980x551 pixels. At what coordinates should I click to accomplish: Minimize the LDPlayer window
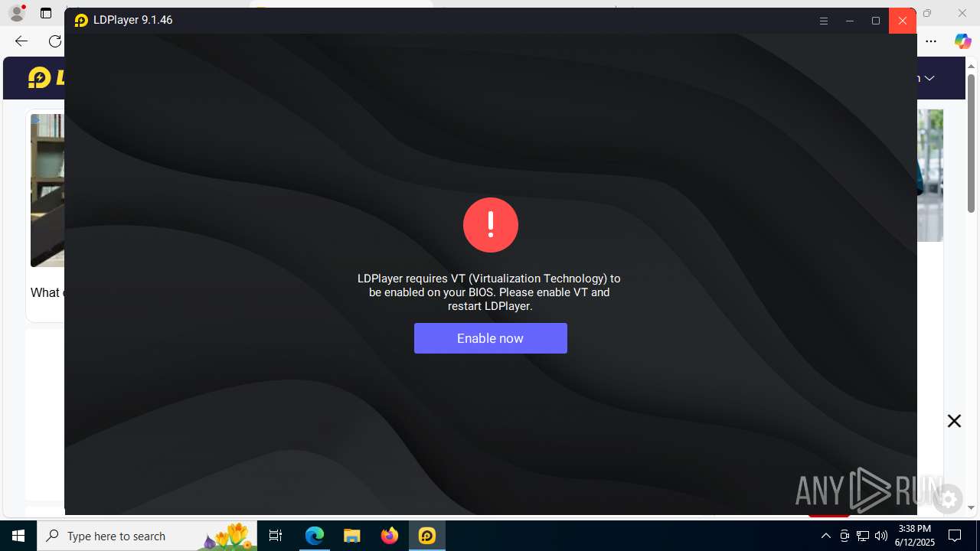(850, 21)
